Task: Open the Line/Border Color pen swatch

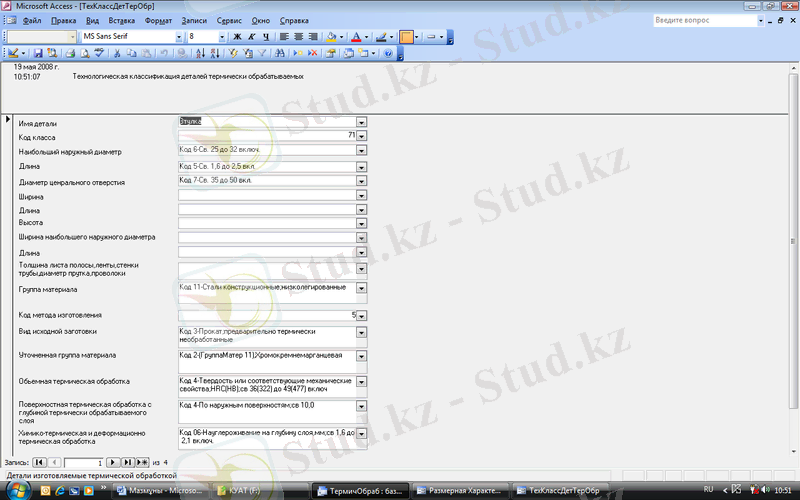Action: click(381, 37)
